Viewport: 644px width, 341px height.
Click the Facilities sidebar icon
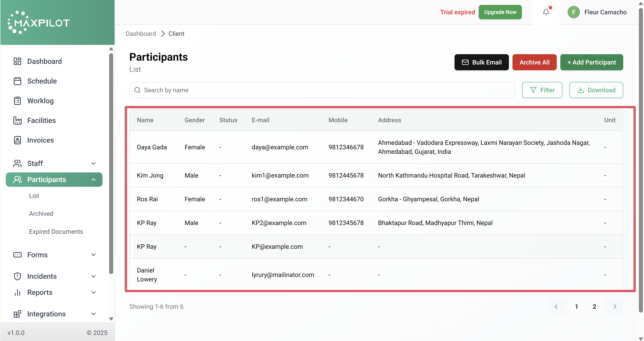pyautogui.click(x=17, y=120)
